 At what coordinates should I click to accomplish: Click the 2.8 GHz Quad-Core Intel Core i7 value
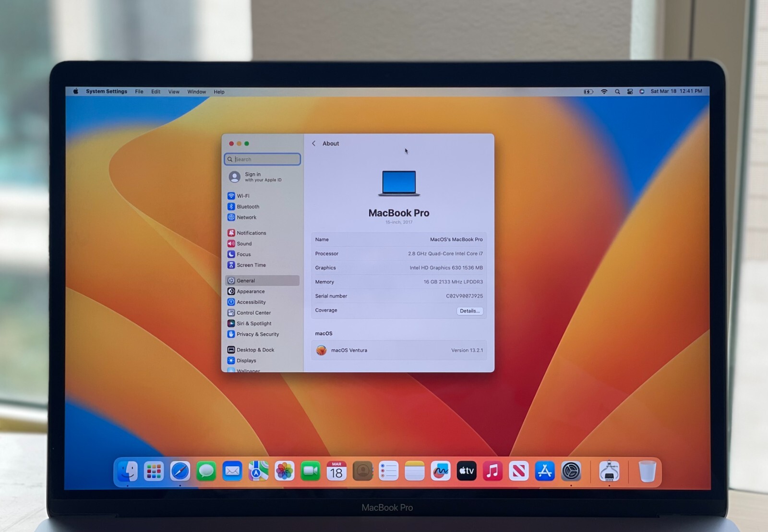pos(445,254)
